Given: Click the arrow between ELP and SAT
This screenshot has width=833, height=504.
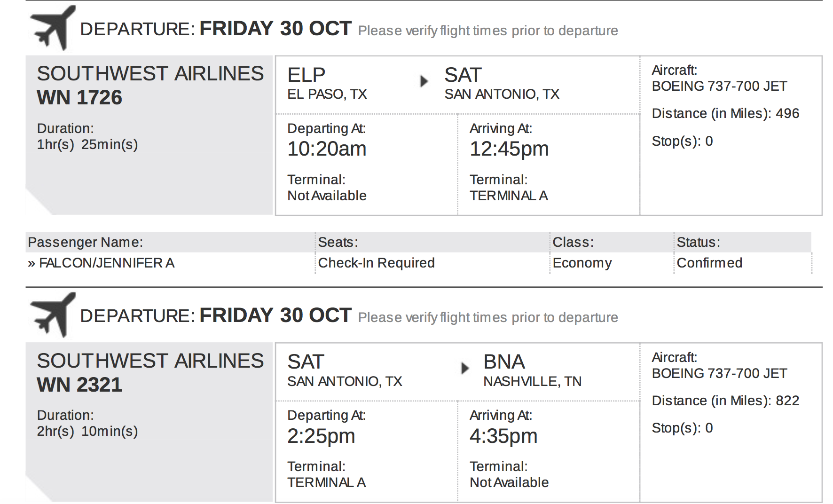Looking at the screenshot, I should tap(424, 81).
